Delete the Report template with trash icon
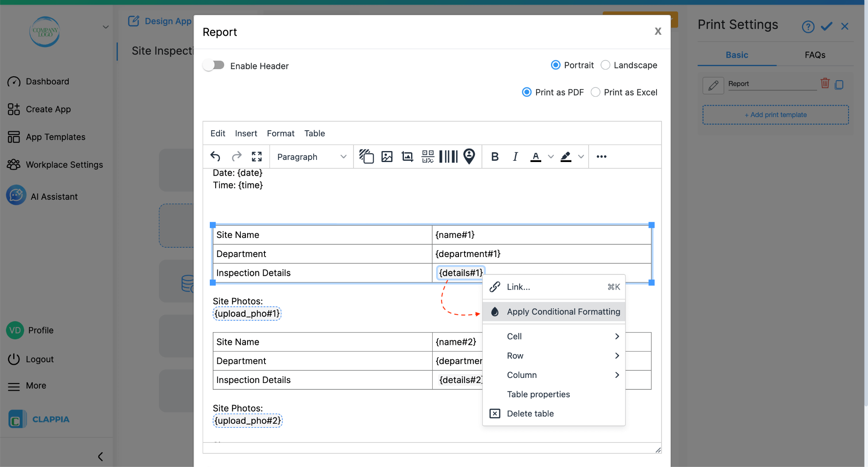 click(825, 84)
